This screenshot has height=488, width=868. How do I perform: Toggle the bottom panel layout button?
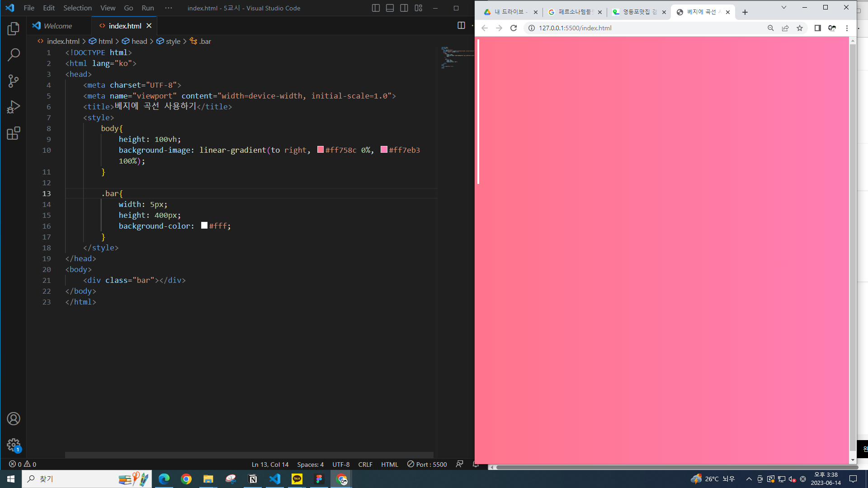[390, 8]
